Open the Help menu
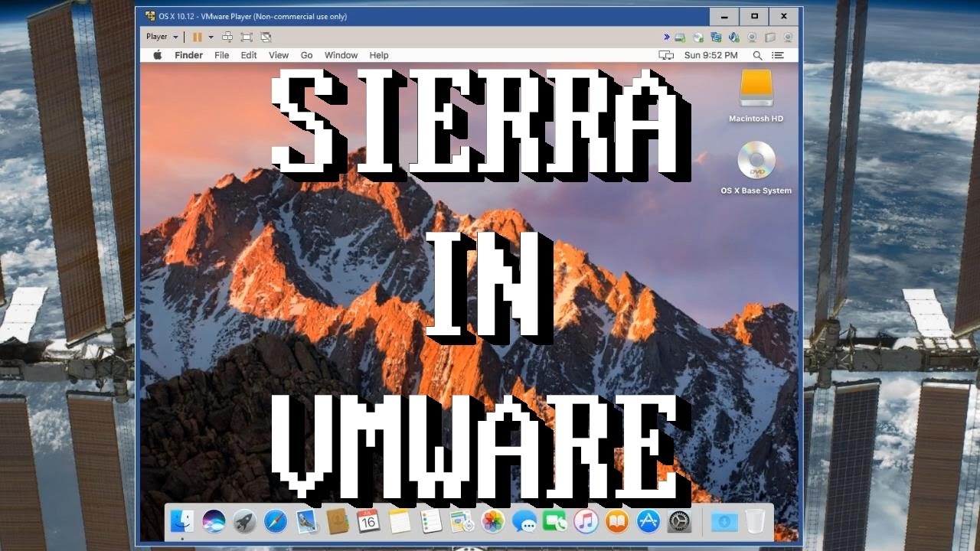 (x=379, y=55)
